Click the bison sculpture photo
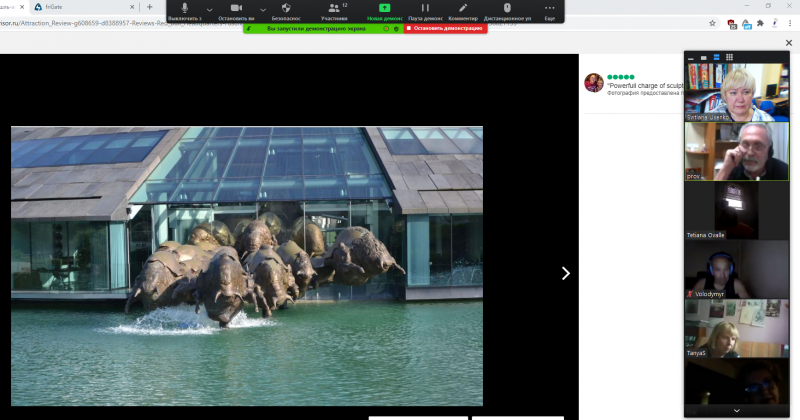This screenshot has width=800, height=420. (x=247, y=266)
